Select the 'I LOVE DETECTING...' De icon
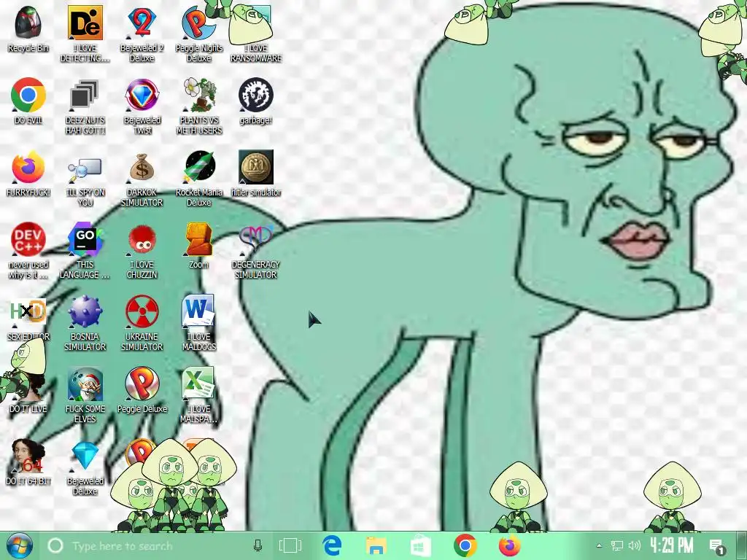 tap(85, 23)
